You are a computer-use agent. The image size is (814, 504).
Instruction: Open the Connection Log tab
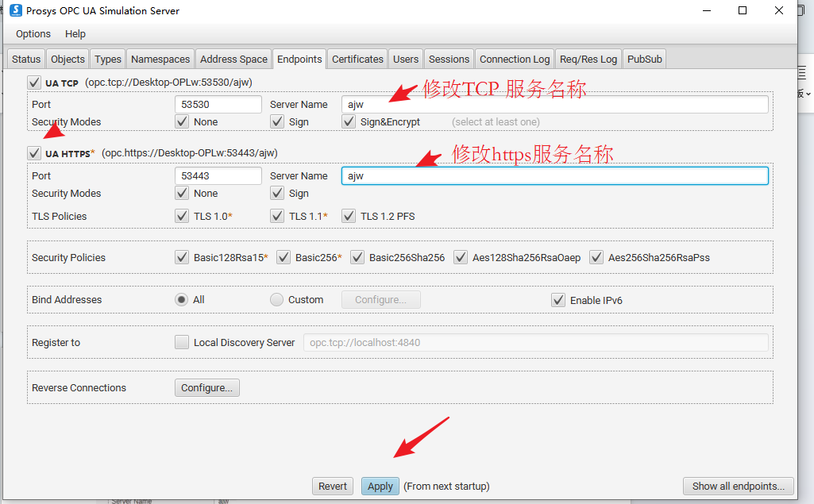click(515, 60)
